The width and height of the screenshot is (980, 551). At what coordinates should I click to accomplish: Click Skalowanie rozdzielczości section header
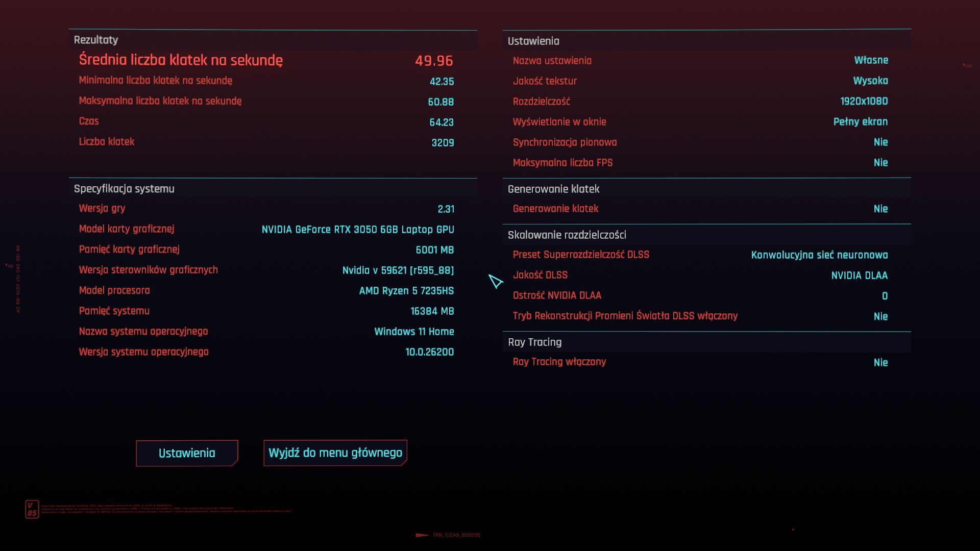click(567, 235)
